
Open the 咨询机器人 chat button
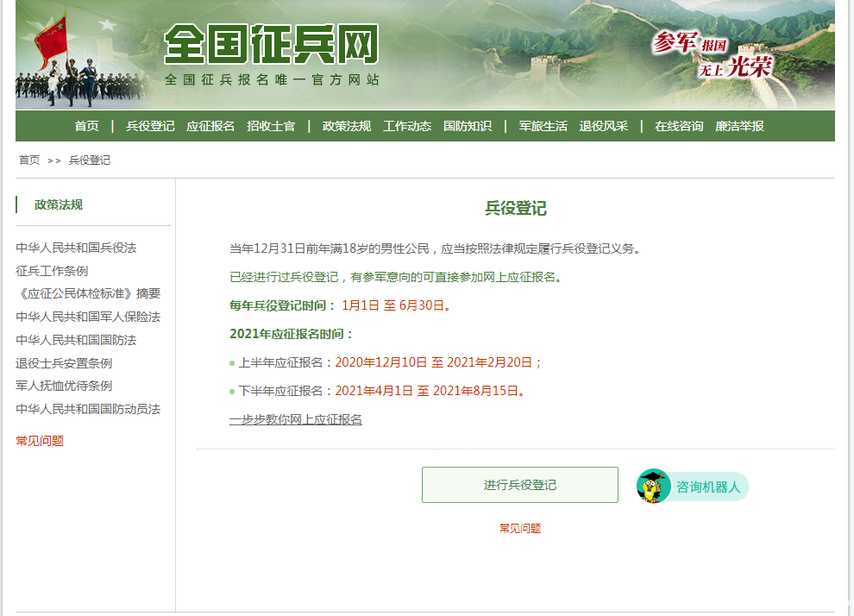click(x=692, y=486)
